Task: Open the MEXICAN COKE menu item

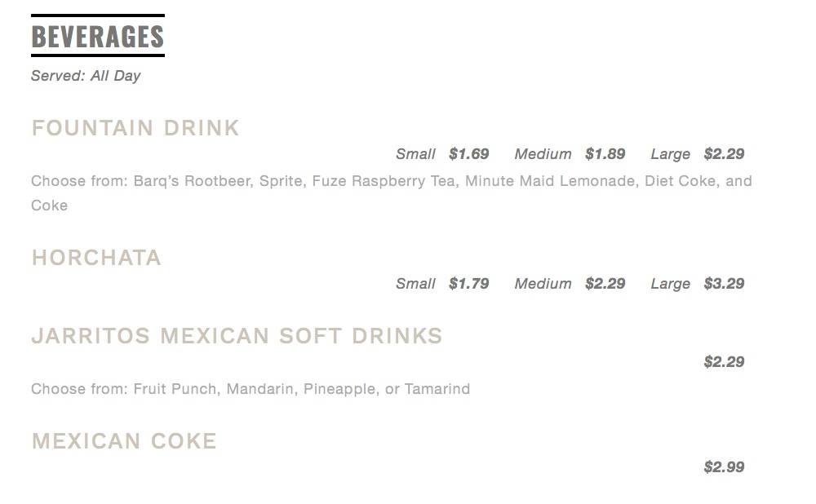Action: [x=124, y=441]
